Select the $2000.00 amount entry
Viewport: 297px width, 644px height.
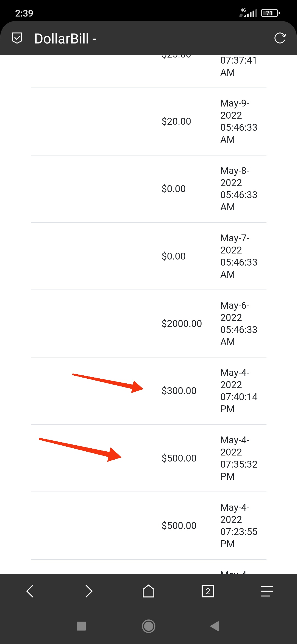[182, 323]
